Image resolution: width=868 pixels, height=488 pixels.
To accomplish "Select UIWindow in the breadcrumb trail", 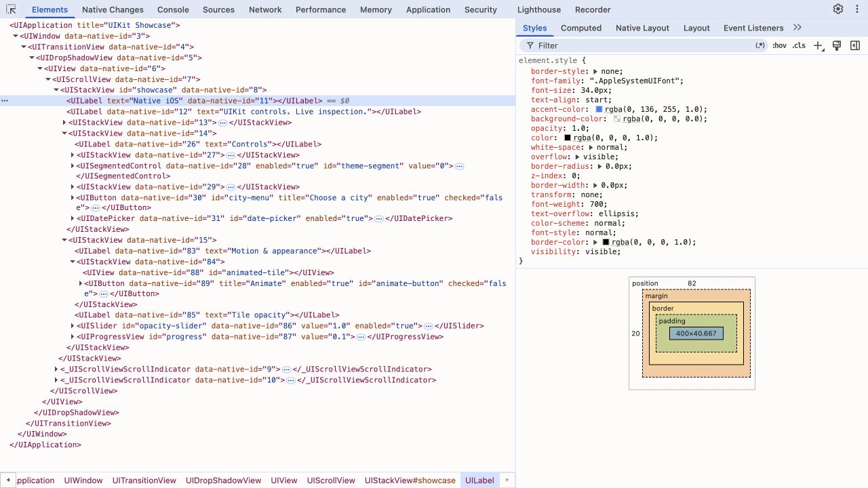I will tap(83, 481).
